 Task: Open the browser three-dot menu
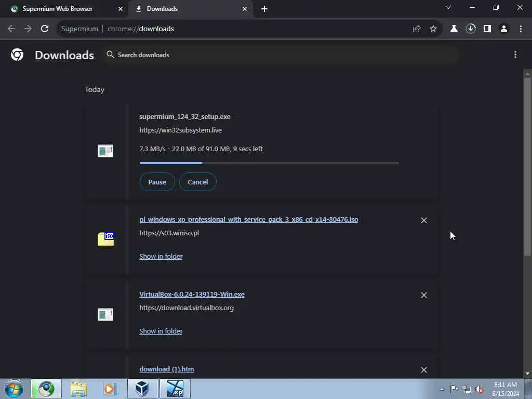[521, 29]
